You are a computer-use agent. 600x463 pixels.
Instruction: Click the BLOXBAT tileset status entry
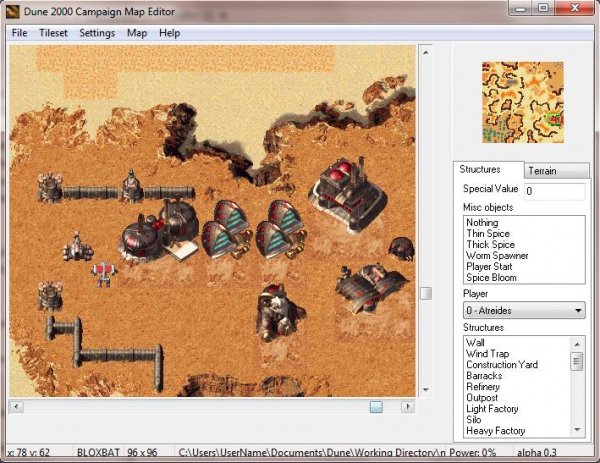coord(98,452)
